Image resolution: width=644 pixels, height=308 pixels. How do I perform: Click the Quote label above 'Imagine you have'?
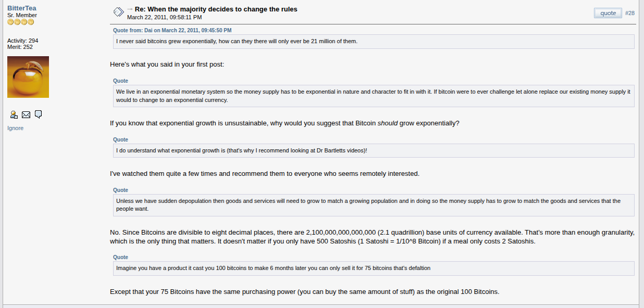click(120, 257)
